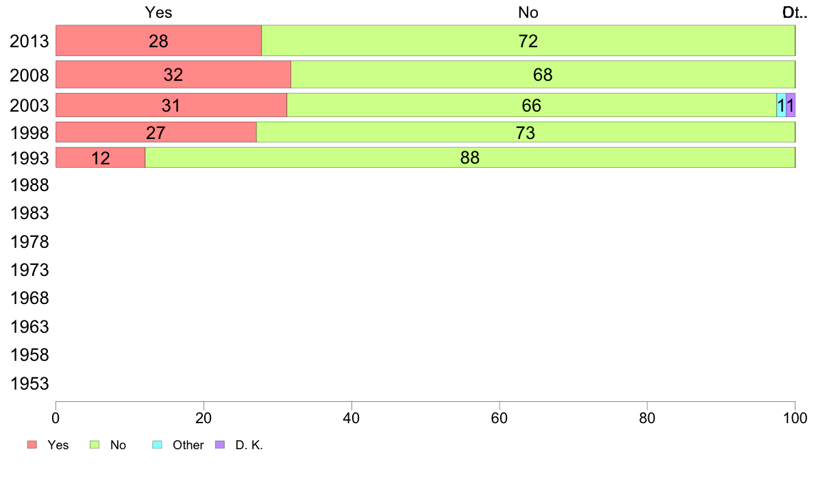Click the cyan Other legend swatch

tap(158, 444)
